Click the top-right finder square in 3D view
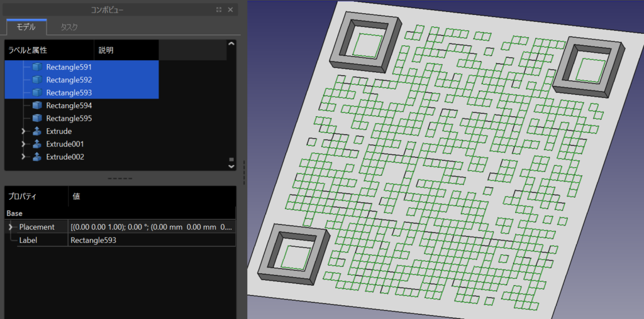 589,68
